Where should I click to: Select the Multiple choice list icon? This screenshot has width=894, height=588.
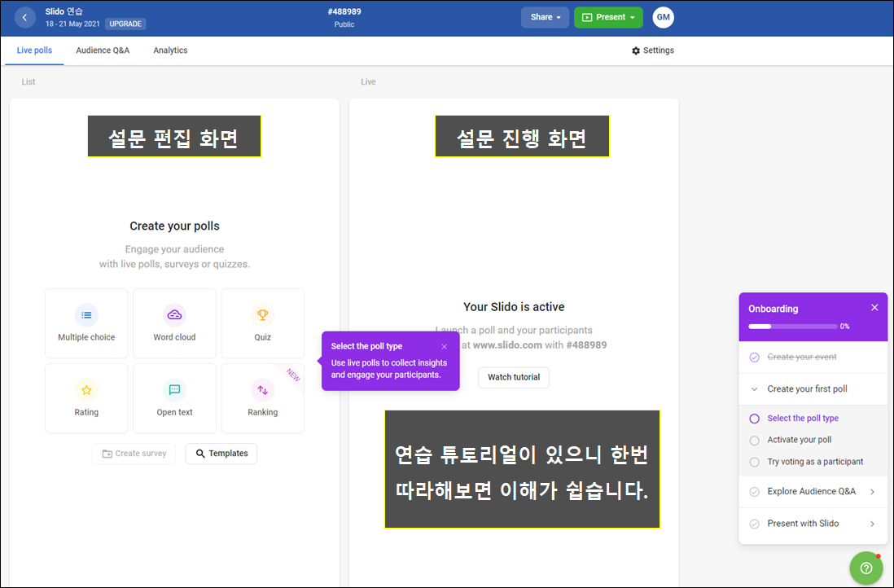[x=86, y=315]
